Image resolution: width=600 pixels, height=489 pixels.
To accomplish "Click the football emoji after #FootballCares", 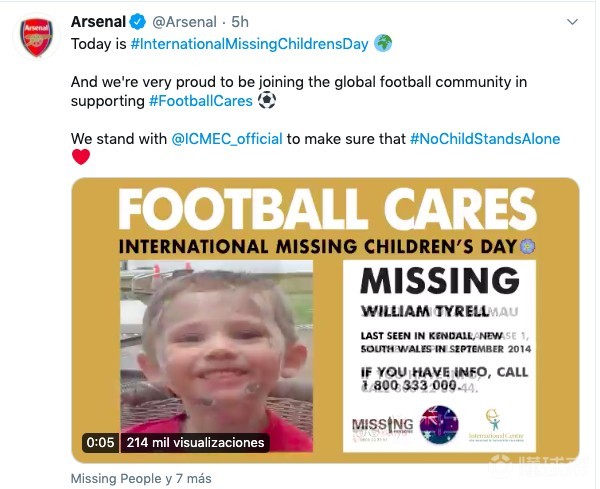I will pos(267,100).
